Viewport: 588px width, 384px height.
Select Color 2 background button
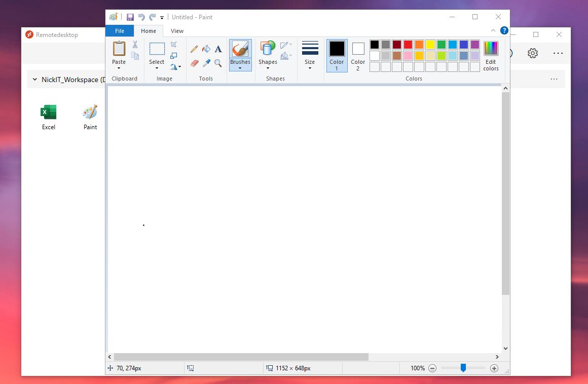point(358,55)
